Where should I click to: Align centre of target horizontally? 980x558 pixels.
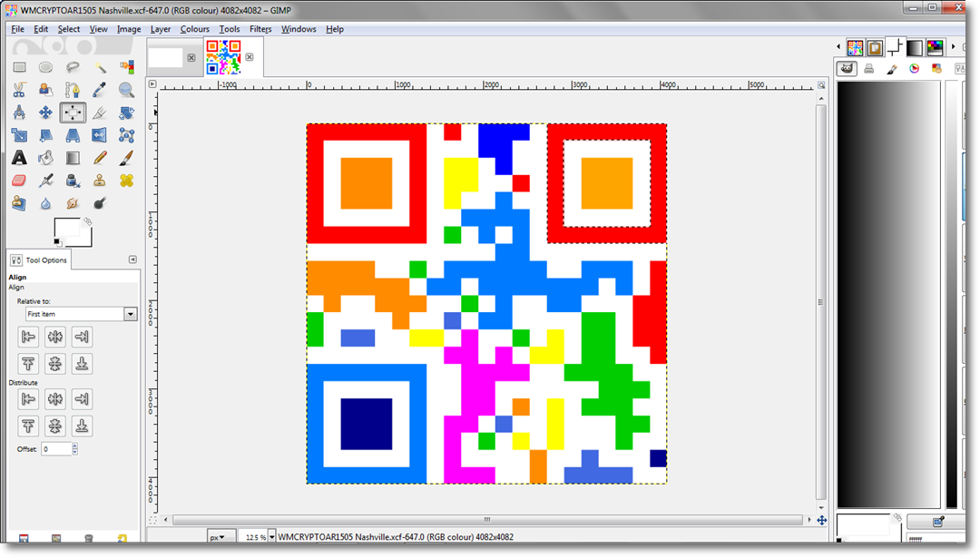tap(55, 337)
